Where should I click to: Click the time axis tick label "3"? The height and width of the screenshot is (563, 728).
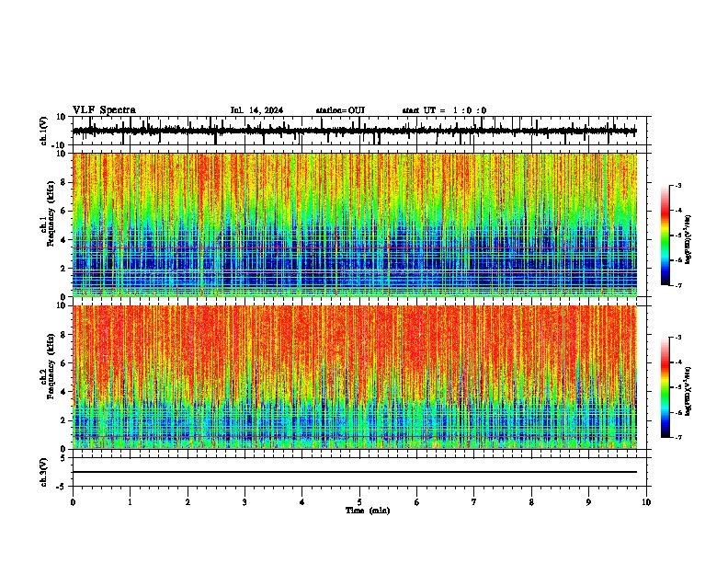pyautogui.click(x=245, y=502)
